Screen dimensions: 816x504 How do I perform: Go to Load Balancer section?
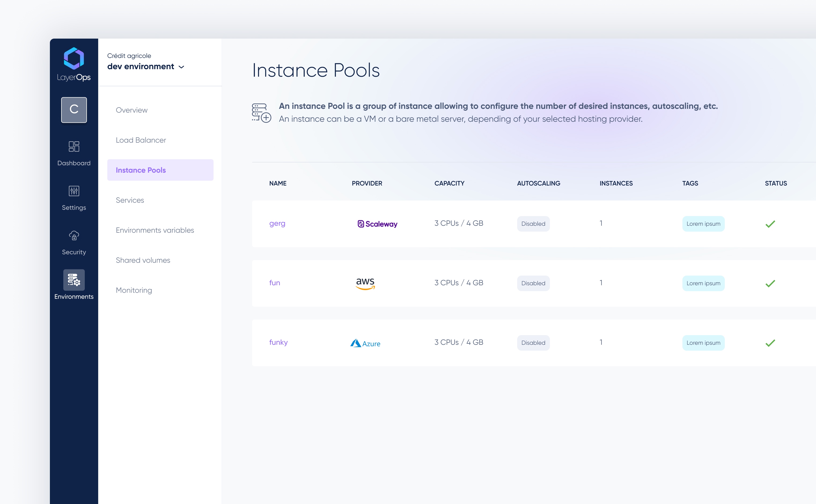pyautogui.click(x=141, y=140)
